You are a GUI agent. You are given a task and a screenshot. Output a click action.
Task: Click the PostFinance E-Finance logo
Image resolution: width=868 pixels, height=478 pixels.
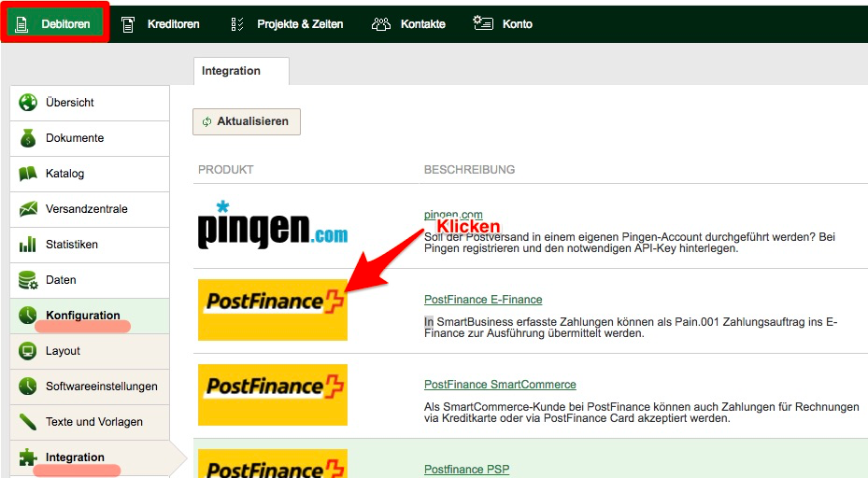point(273,310)
